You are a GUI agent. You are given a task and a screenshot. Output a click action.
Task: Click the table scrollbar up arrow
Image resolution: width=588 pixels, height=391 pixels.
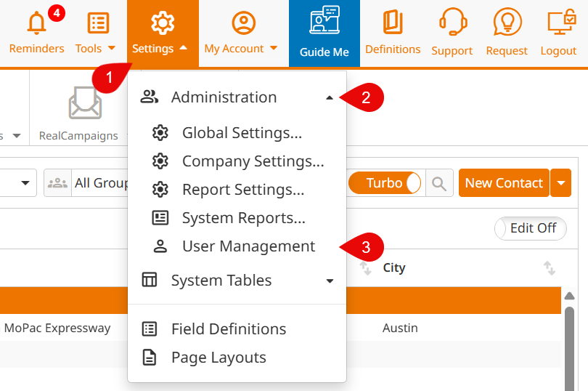pos(569,296)
